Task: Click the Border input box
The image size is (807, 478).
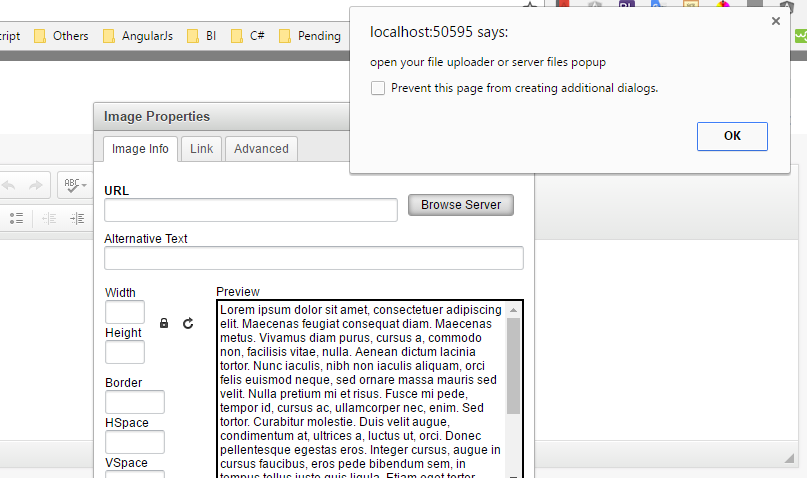Action: [x=135, y=402]
